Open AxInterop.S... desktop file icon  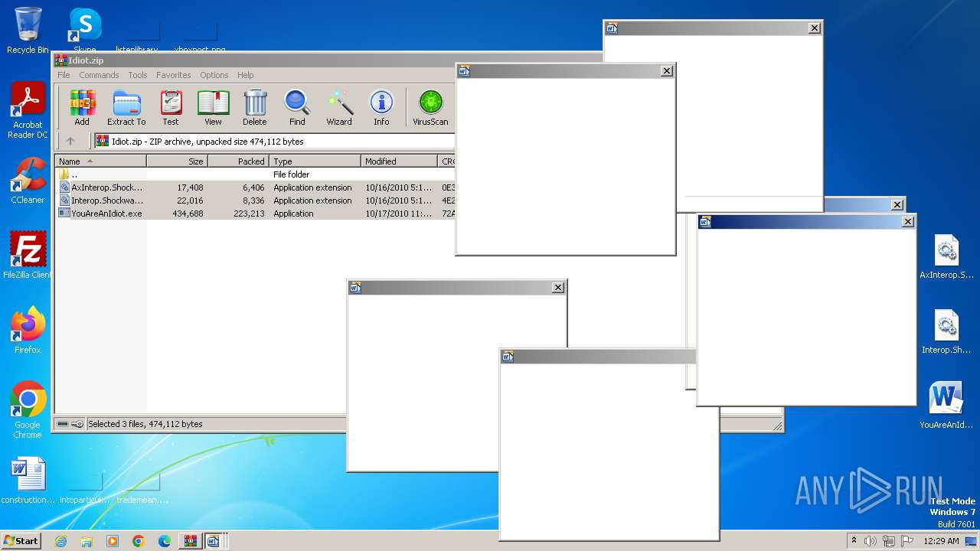coord(947,256)
